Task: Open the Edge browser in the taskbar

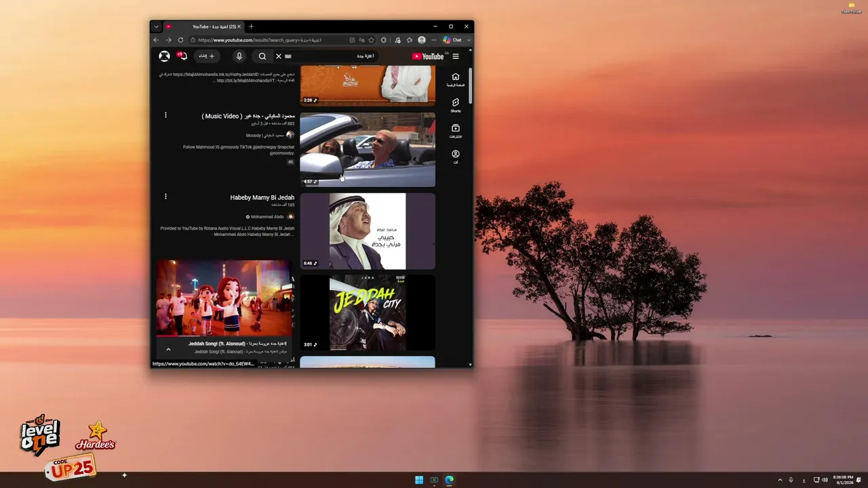Action: 449,480
